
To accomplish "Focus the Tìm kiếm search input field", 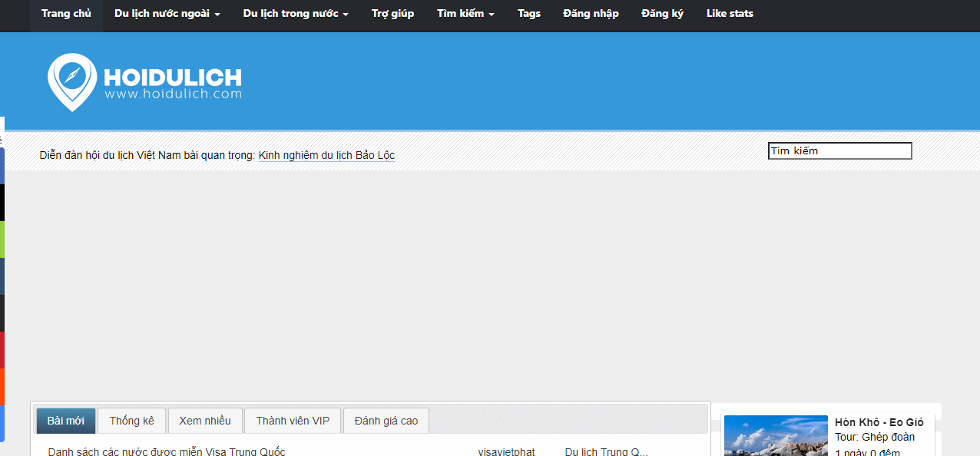I will click(839, 151).
